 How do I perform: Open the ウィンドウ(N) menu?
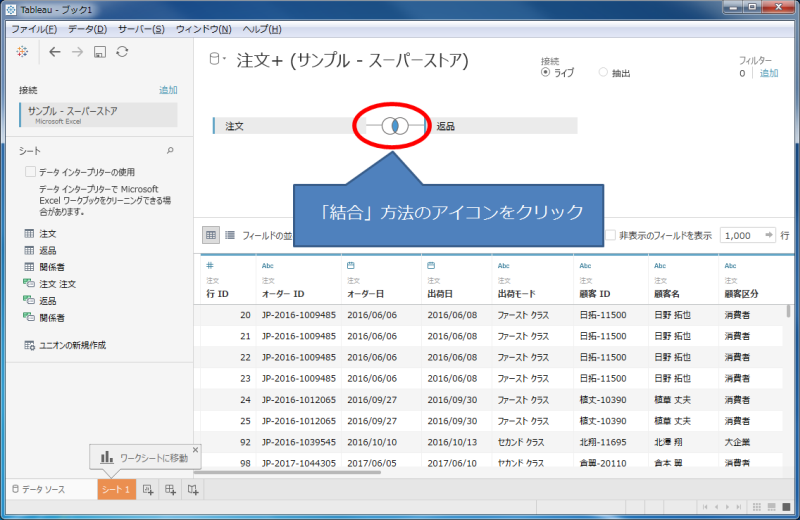coord(204,29)
